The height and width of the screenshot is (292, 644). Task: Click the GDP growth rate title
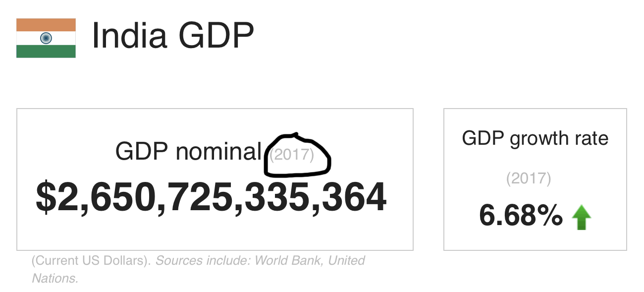click(535, 138)
